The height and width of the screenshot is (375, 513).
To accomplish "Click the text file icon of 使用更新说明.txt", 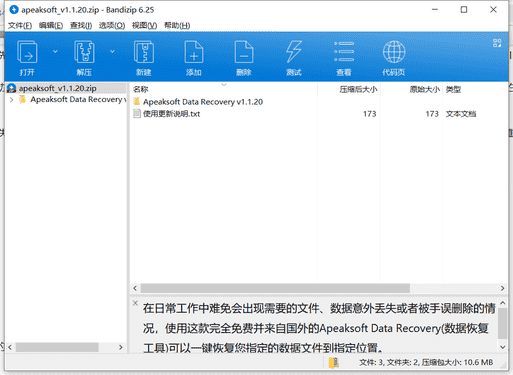I will click(137, 114).
